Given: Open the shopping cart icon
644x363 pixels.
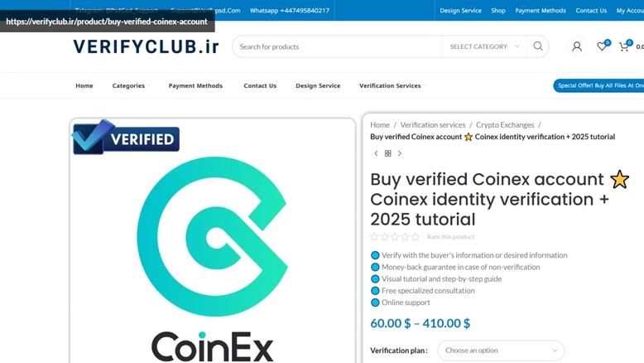Looking at the screenshot, I should 624,46.
